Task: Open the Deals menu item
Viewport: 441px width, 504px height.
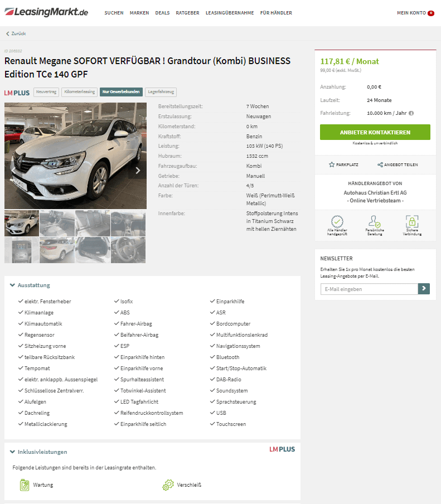Action: click(162, 13)
